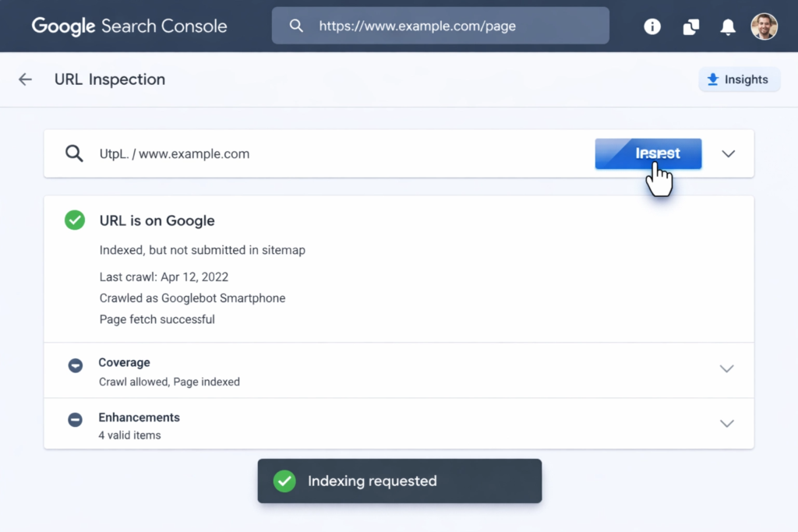Open Insights
Screen dimensions: 798x532
pos(739,79)
